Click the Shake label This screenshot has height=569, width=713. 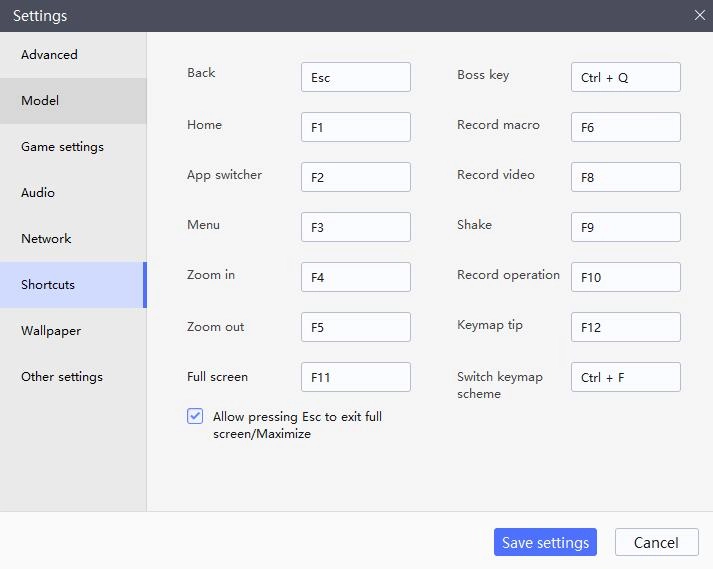[474, 225]
